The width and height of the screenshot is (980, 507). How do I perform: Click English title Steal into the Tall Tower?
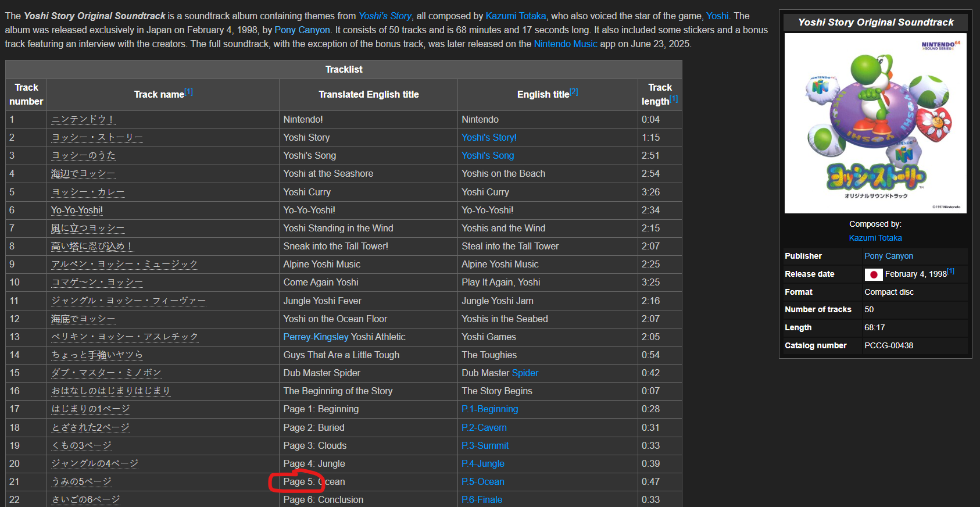510,246
